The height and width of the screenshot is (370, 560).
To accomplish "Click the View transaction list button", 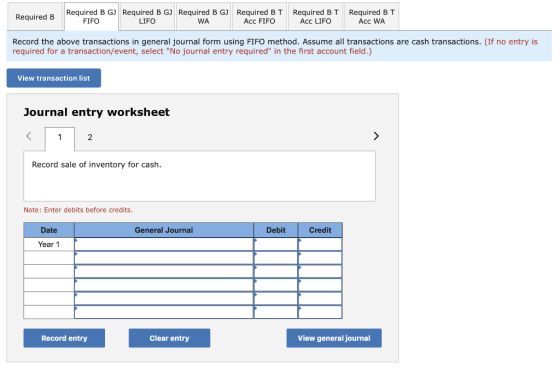I will [54, 78].
